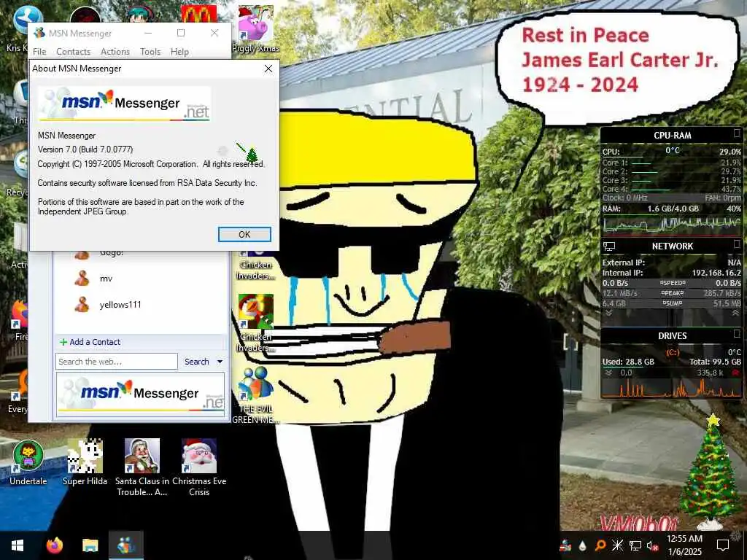Click the Add a Contact link
747x560 pixels.
click(x=90, y=342)
